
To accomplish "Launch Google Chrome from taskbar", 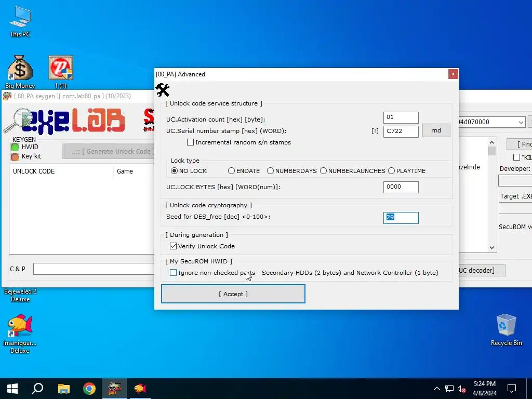I will pyautogui.click(x=89, y=389).
